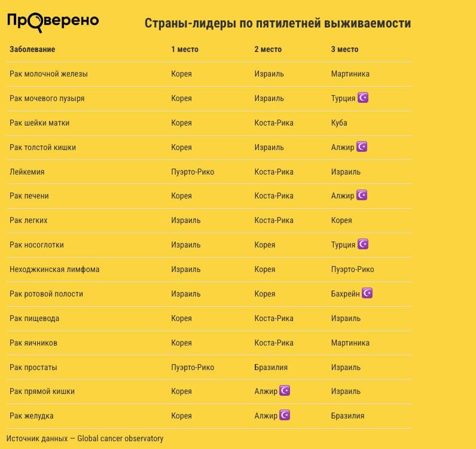476x449 pixels.
Task: Click the Заболевание column header
Action: click(x=32, y=49)
